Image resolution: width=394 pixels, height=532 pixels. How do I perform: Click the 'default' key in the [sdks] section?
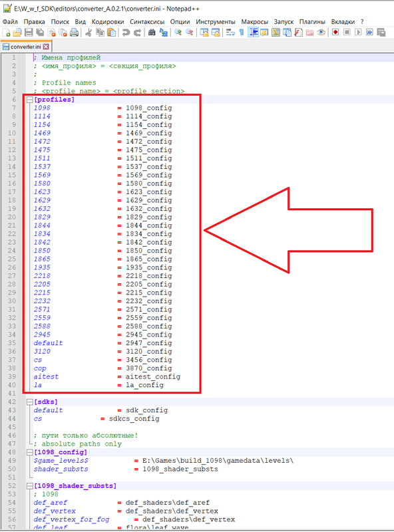(48, 410)
